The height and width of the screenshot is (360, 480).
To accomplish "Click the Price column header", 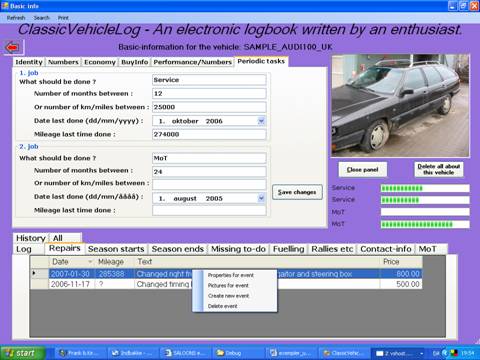I will click(401, 262).
